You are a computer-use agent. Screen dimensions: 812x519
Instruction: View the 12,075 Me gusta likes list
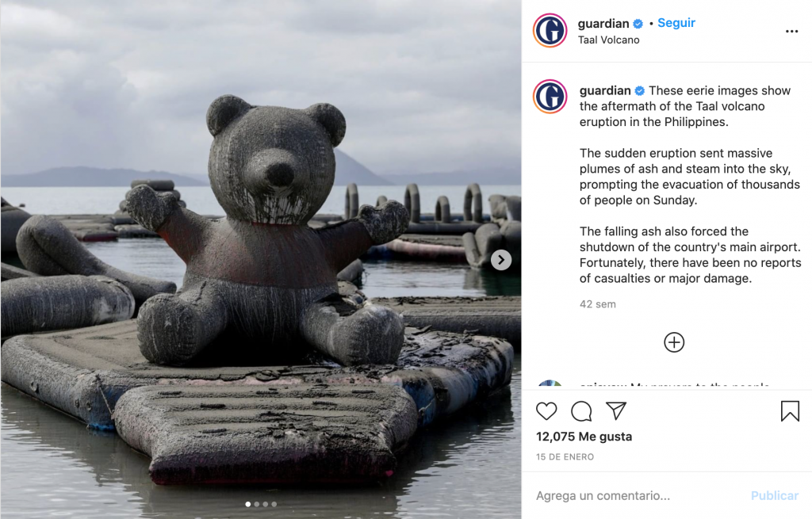(x=584, y=437)
